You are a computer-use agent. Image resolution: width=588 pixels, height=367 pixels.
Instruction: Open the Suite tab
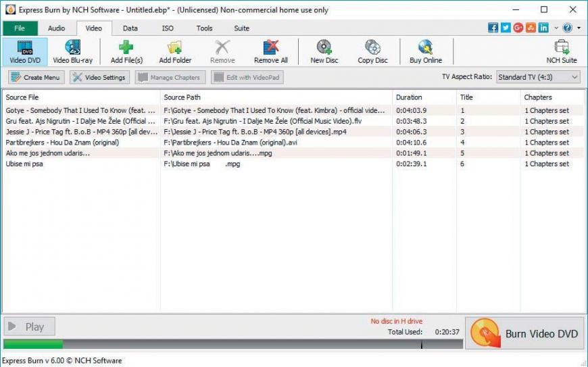coord(241,28)
